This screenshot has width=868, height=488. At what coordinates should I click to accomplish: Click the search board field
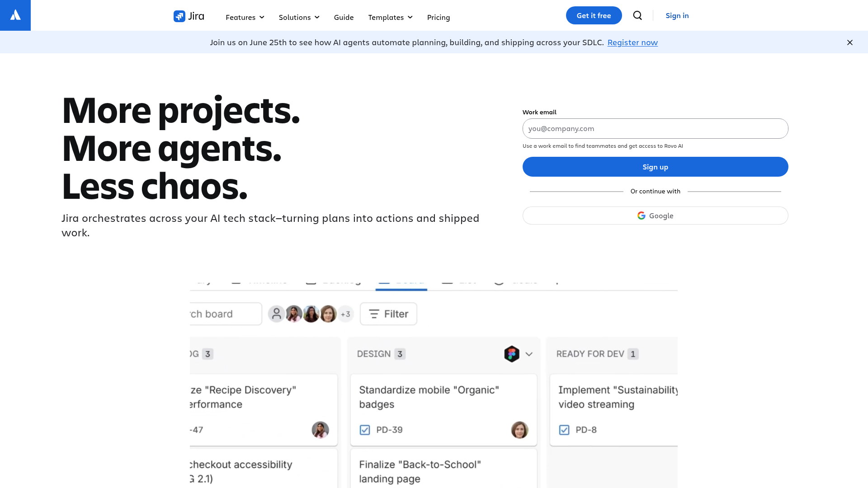pyautogui.click(x=226, y=314)
